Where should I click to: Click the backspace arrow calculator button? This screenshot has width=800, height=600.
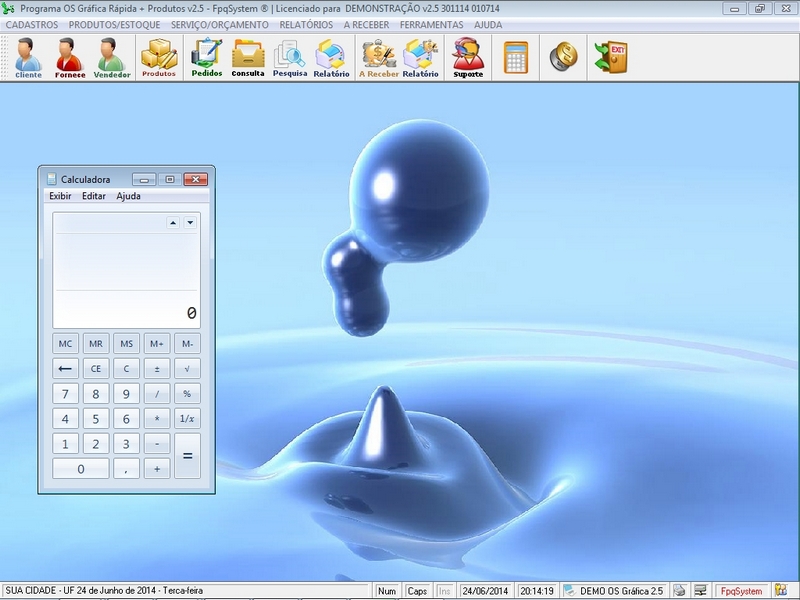point(65,368)
